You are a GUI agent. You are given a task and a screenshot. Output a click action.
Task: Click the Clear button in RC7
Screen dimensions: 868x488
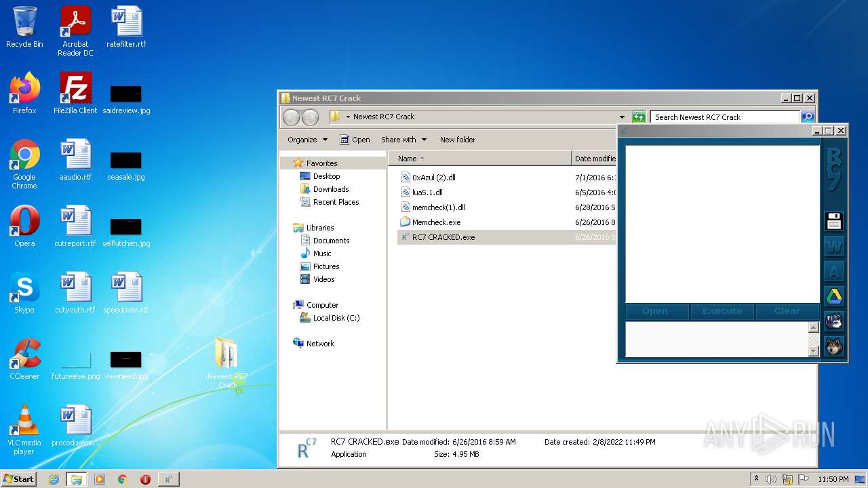(x=787, y=311)
